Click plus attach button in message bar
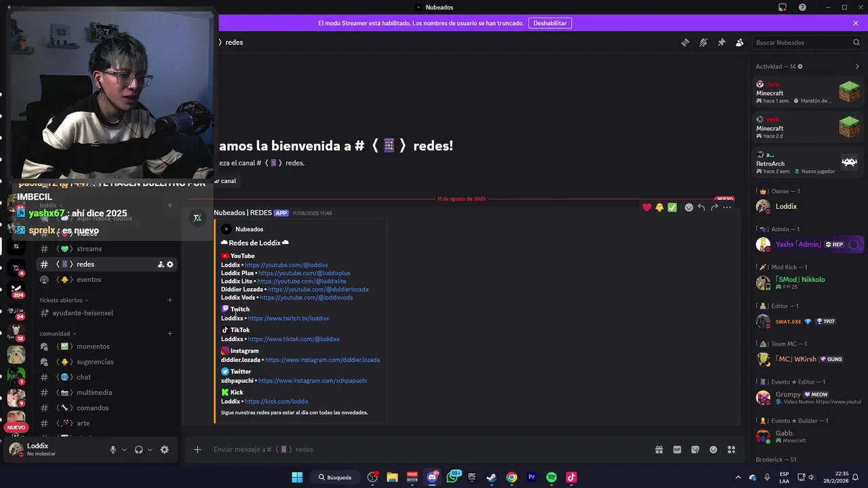The width and height of the screenshot is (868, 488). (x=197, y=449)
